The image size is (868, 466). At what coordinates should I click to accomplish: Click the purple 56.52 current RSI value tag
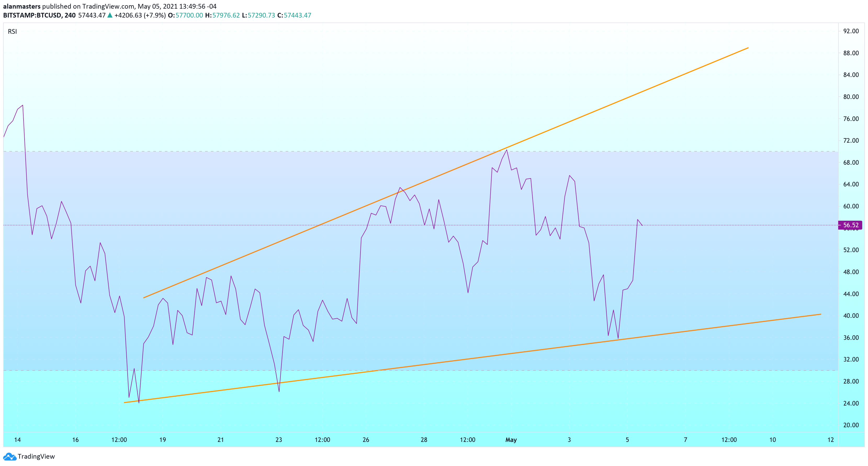(850, 225)
